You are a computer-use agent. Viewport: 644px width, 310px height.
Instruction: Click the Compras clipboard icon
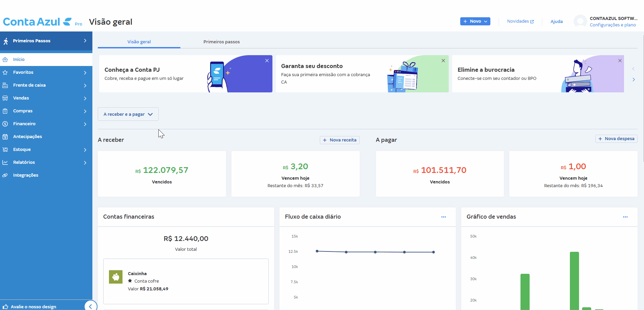pyautogui.click(x=5, y=111)
